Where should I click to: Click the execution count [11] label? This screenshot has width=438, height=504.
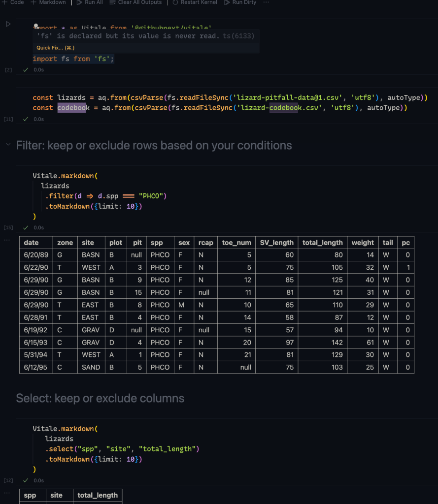[x=8, y=119]
